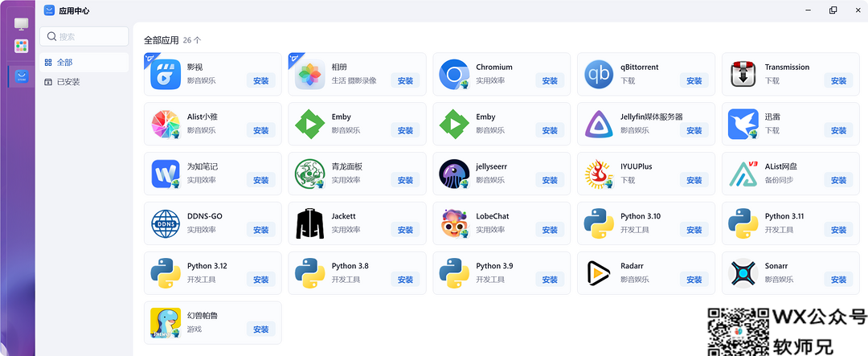The width and height of the screenshot is (868, 356).
Task: Open the Python 3.11 app icon
Action: [743, 223]
